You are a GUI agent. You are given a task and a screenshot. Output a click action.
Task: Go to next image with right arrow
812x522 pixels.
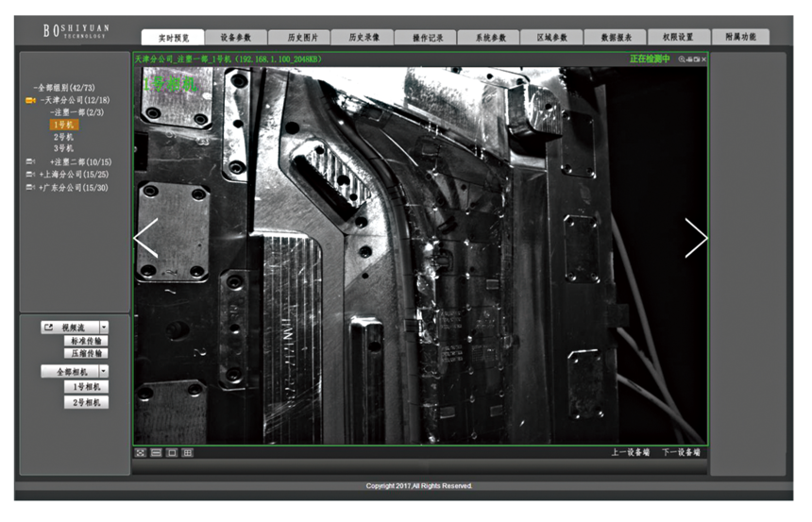[696, 238]
